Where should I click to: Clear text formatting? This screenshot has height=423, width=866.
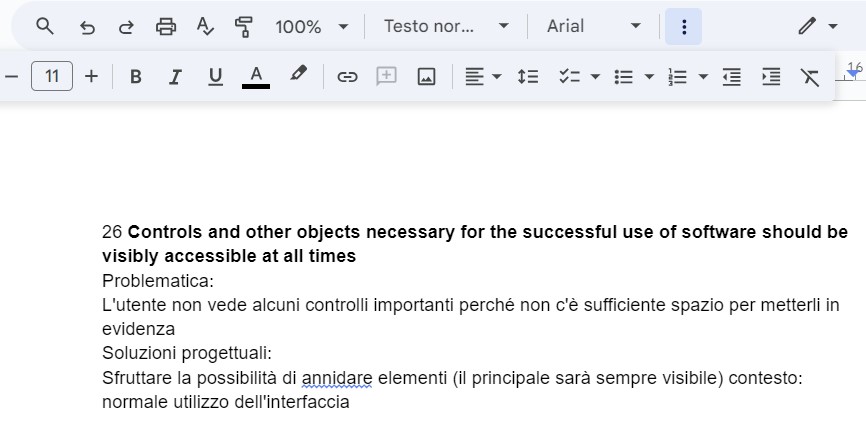click(x=809, y=76)
